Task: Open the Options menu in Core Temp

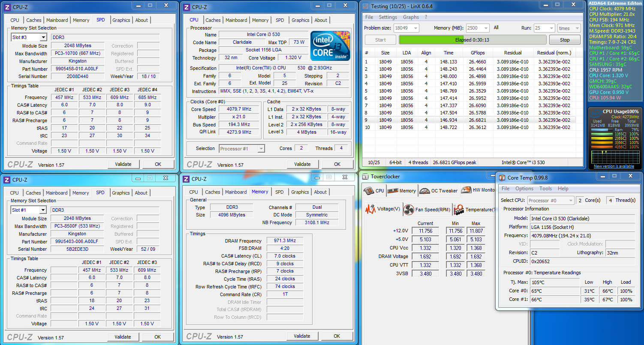Action: pyautogui.click(x=524, y=189)
